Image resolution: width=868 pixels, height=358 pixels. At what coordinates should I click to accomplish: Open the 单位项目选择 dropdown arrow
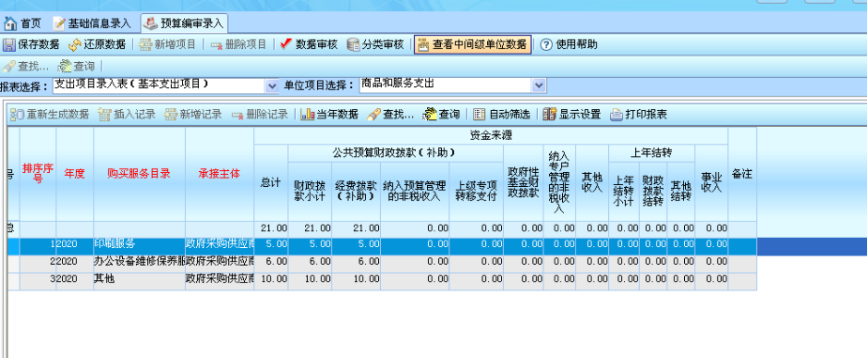(539, 86)
